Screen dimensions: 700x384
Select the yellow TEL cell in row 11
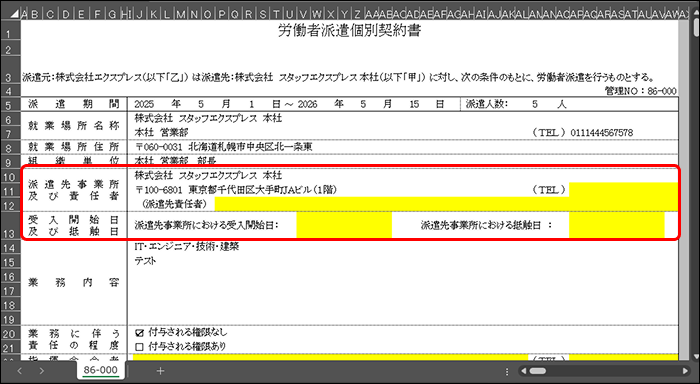tap(623, 190)
